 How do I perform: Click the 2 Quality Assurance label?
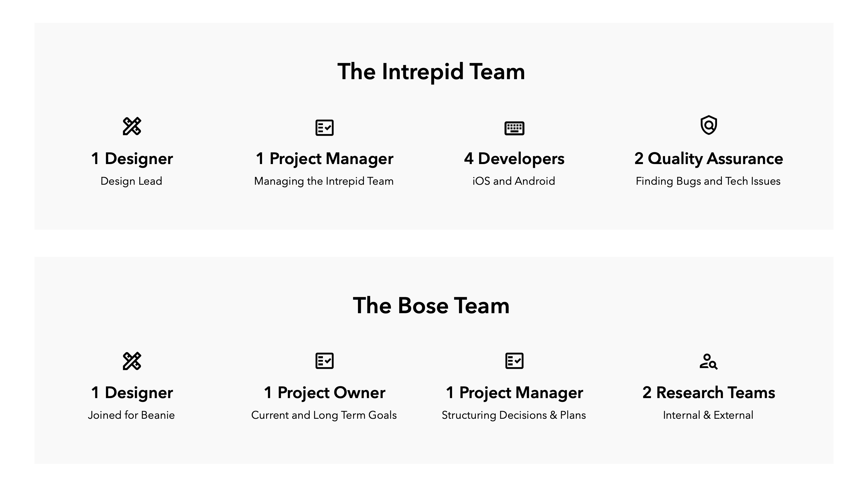pos(708,159)
